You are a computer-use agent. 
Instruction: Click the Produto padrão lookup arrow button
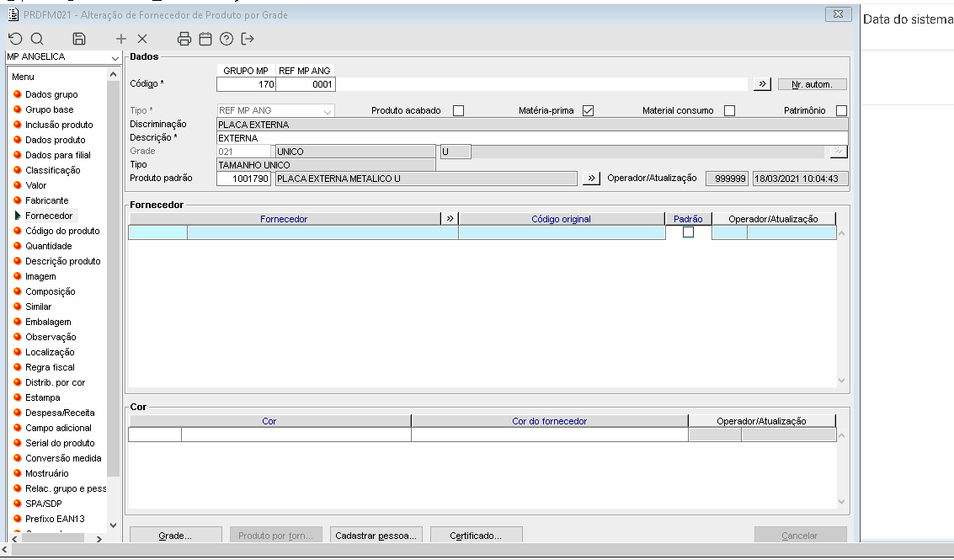[x=591, y=179]
